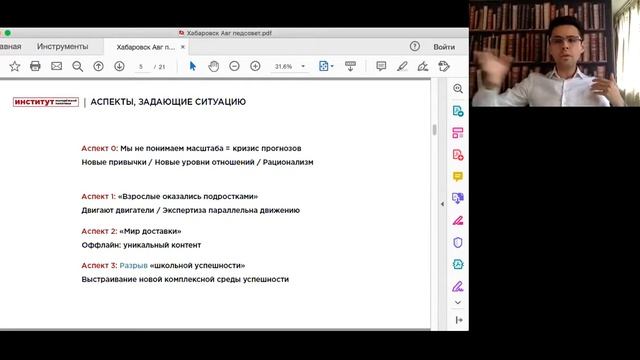This screenshot has height=360, width=640.
Task: Choose the selection arrow tool
Action: click(193, 66)
